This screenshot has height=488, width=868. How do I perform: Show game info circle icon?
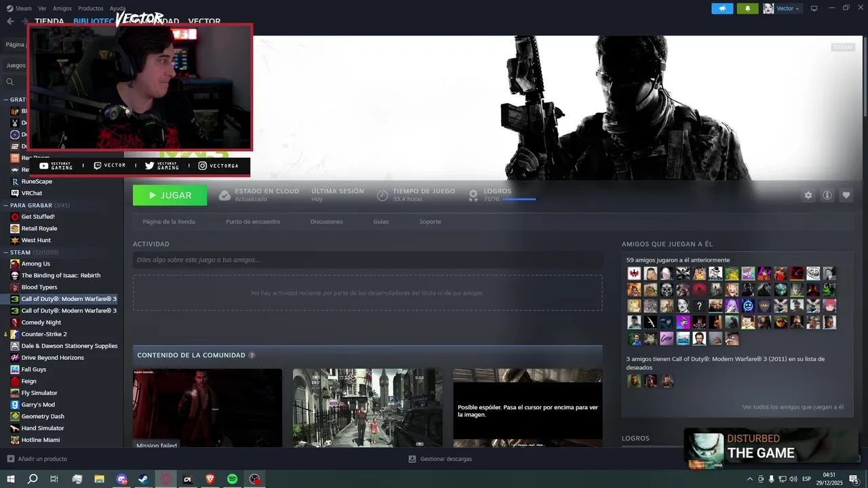coord(827,195)
